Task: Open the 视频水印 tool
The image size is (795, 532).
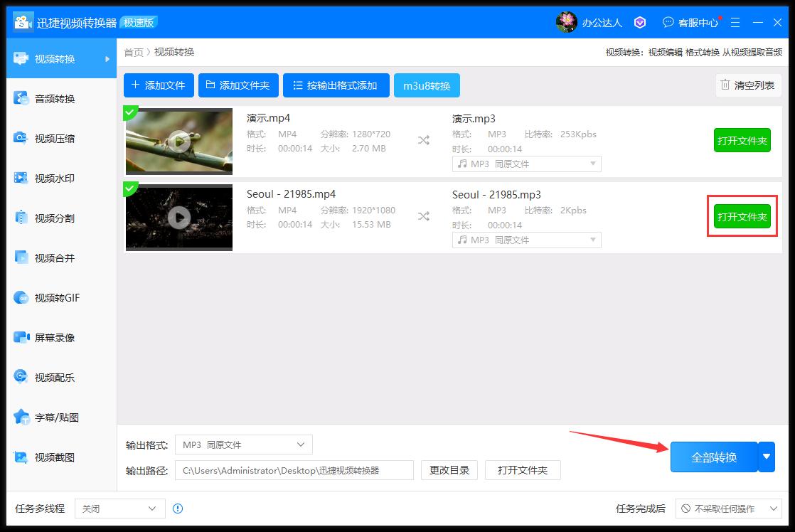Action: 46,177
